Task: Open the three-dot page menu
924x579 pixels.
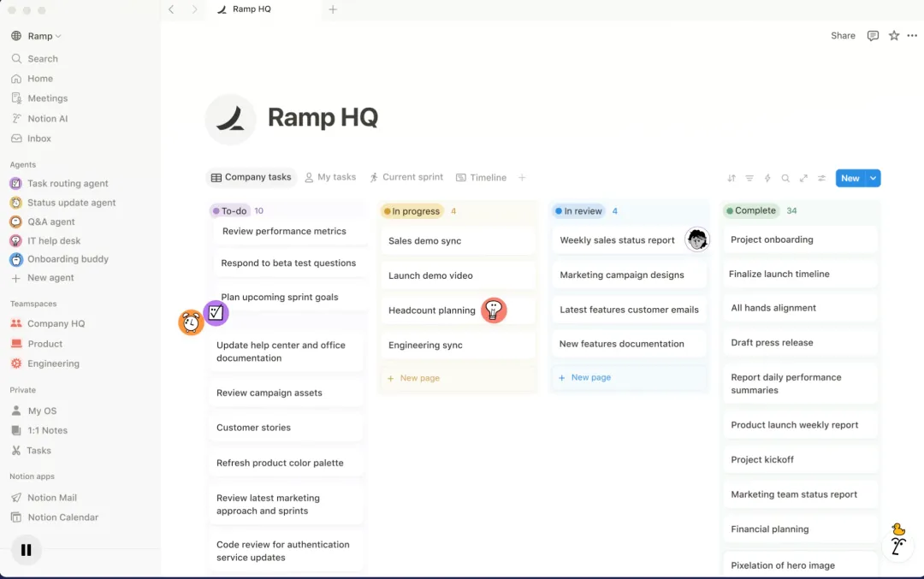Action: coord(912,36)
